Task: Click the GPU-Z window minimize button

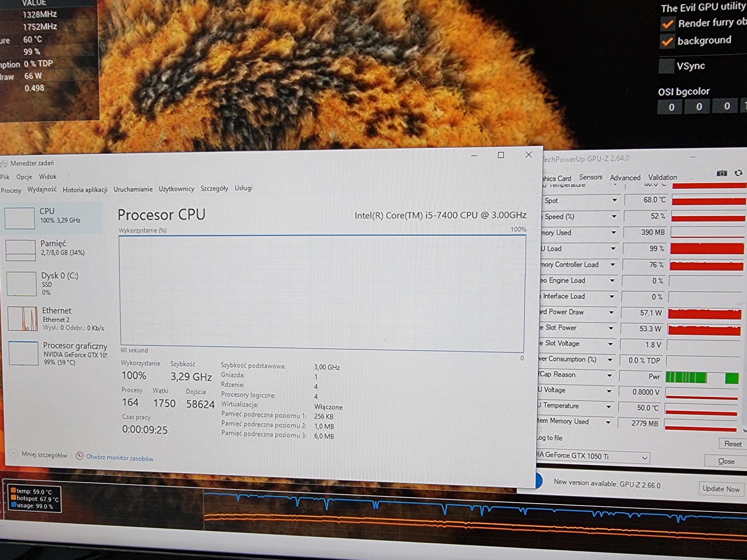Action: click(x=693, y=157)
